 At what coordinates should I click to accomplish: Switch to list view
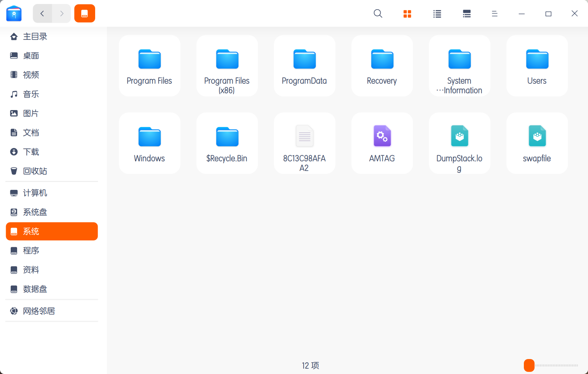(437, 14)
